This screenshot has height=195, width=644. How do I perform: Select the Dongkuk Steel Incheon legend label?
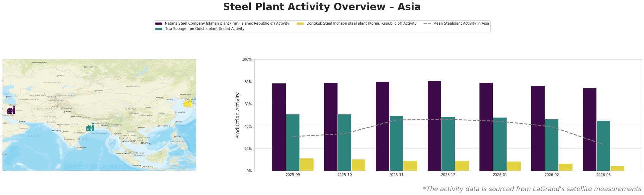point(361,24)
